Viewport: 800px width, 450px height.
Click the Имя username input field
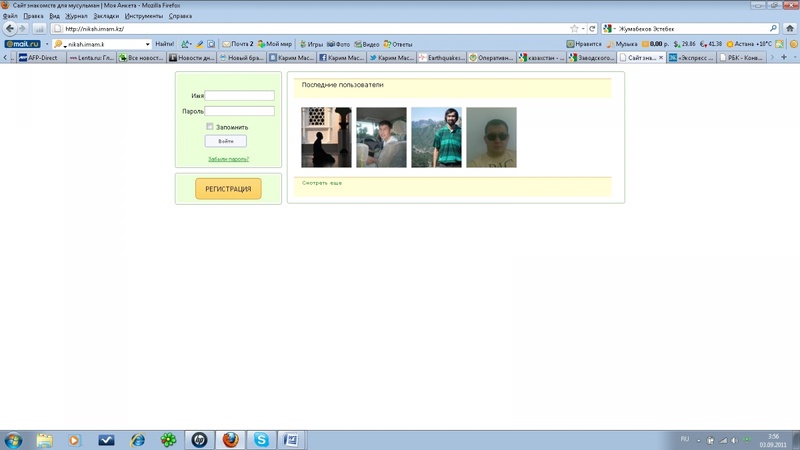(239, 96)
